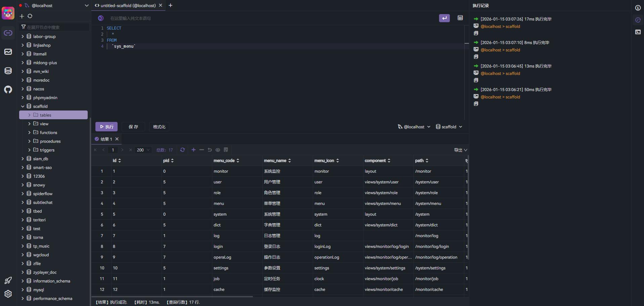Open the @localhost connection selector beside Run

[414, 127]
